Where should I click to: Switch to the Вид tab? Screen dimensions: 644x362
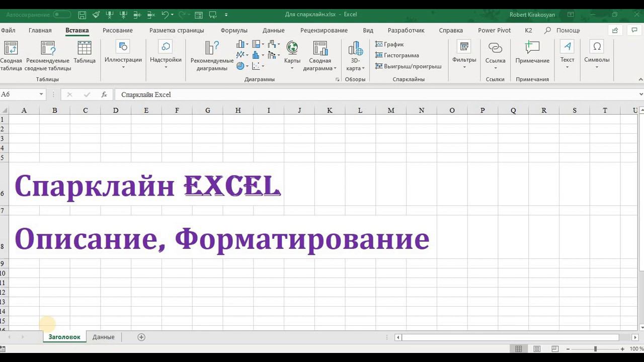point(368,30)
